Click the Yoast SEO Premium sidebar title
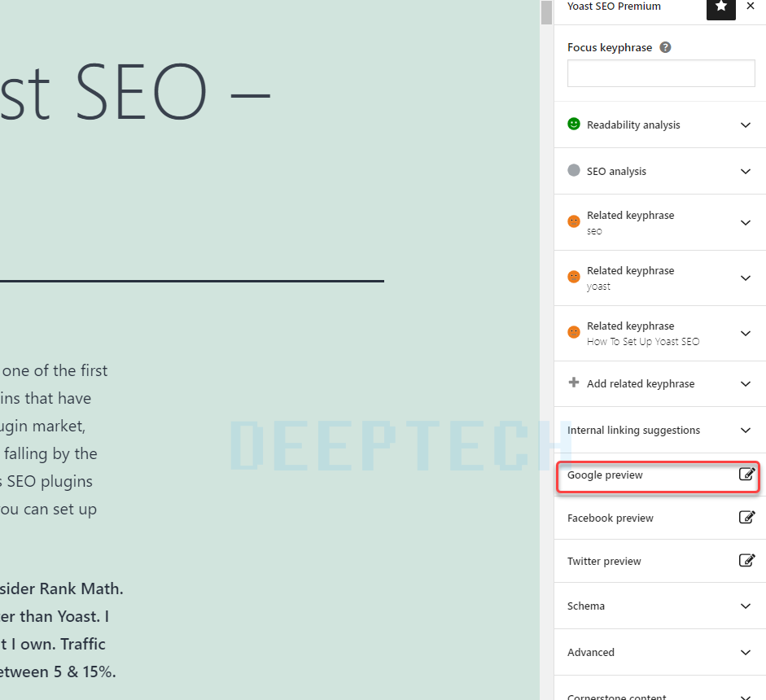 pos(614,7)
